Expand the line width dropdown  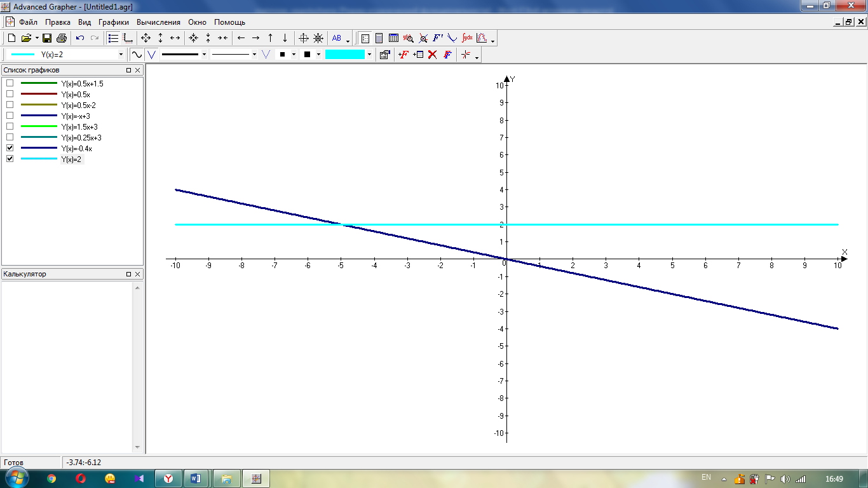tap(204, 55)
